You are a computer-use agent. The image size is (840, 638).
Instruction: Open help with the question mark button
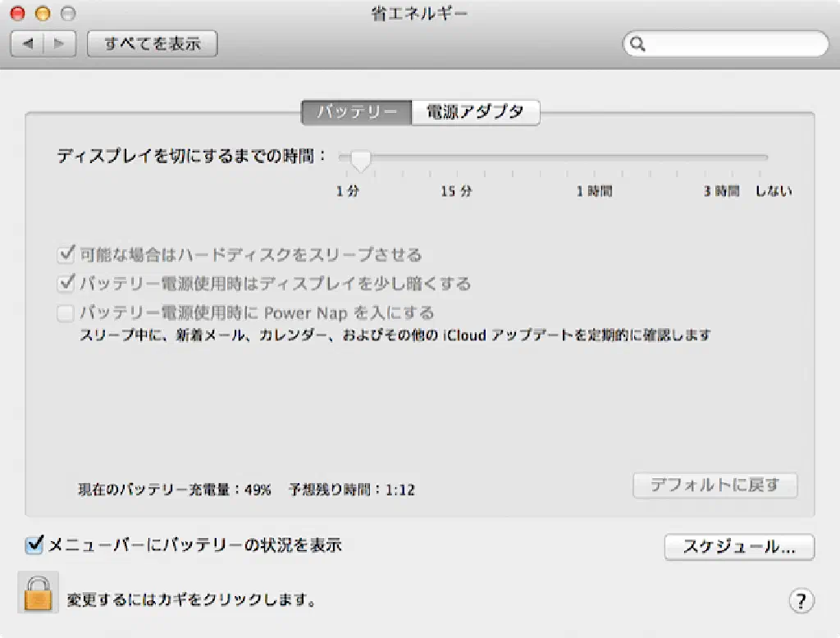801,599
